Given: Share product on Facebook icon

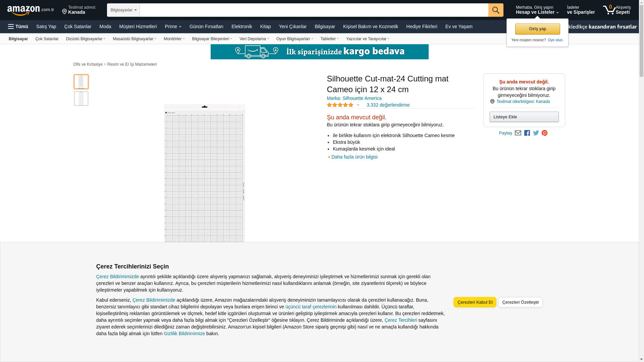Looking at the screenshot, I should tap(527, 133).
